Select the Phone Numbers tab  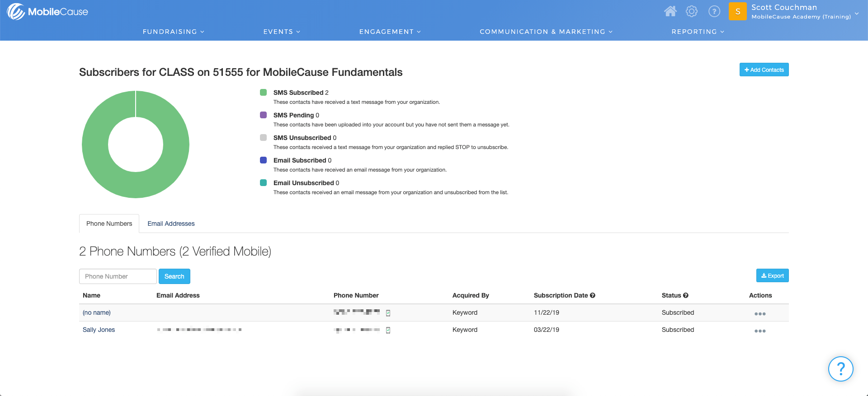pyautogui.click(x=109, y=224)
